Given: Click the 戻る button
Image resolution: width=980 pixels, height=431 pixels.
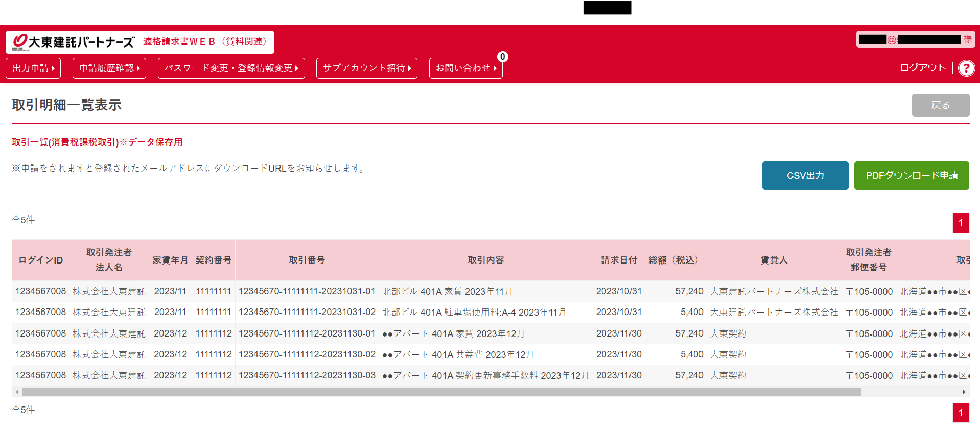Looking at the screenshot, I should tap(941, 105).
